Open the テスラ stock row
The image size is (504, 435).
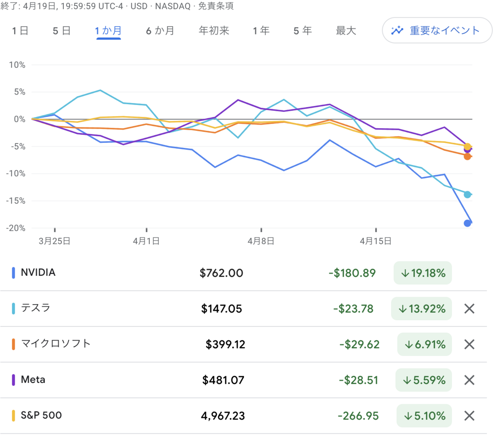click(244, 308)
